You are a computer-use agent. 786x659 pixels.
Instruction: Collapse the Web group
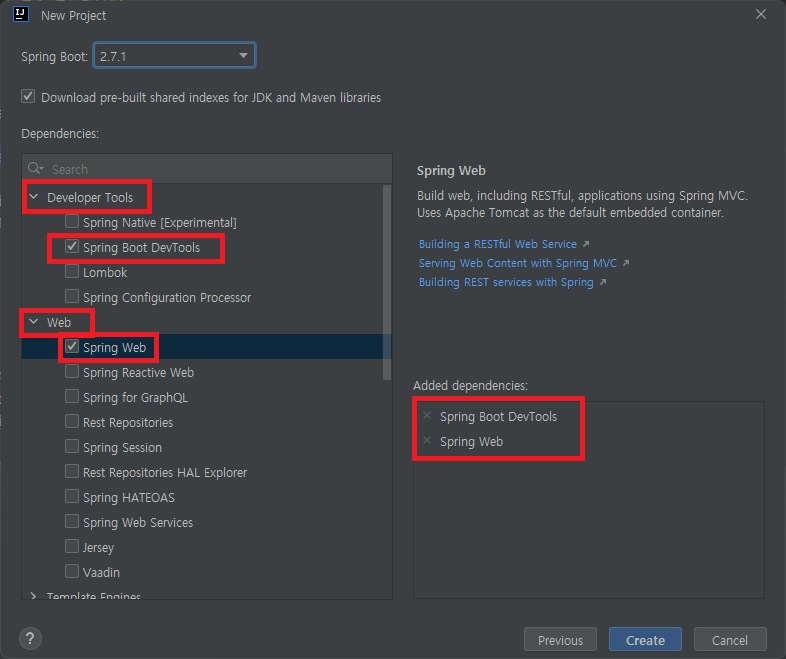point(34,322)
